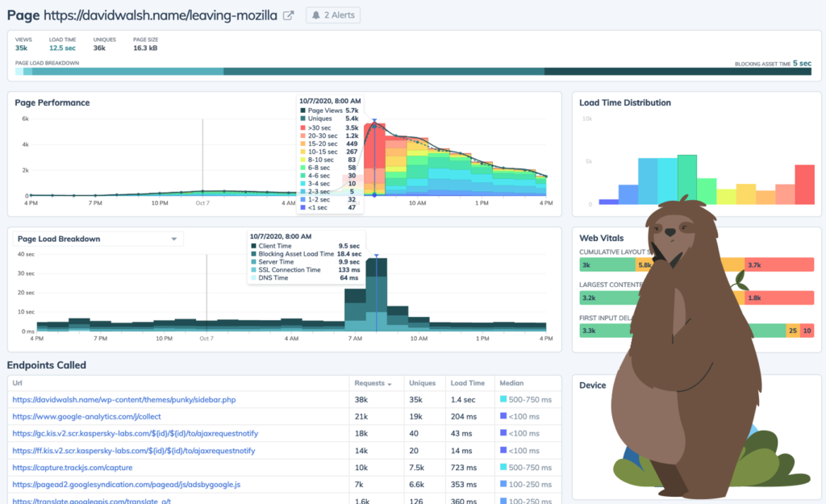Image resolution: width=826 pixels, height=504 pixels.
Task: Click the Blocking Asset Load Time tooltip entry
Action: pos(306,254)
